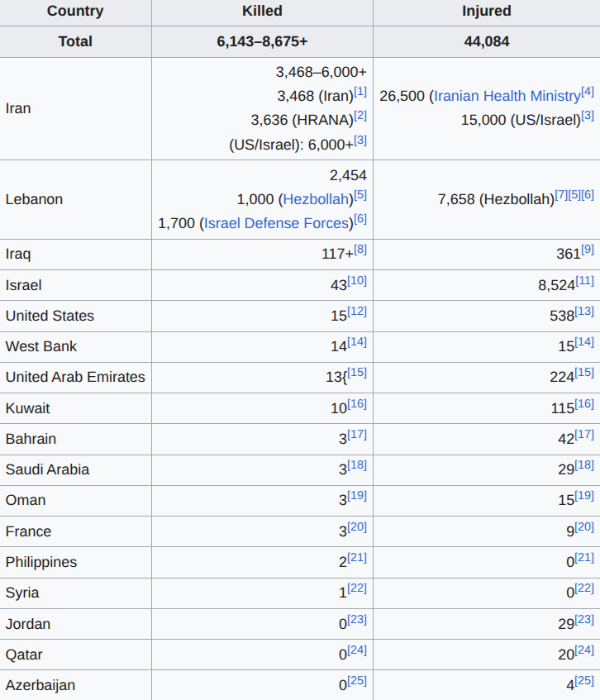Click the Injured column header
Image resolution: width=600 pixels, height=700 pixels.
click(487, 11)
